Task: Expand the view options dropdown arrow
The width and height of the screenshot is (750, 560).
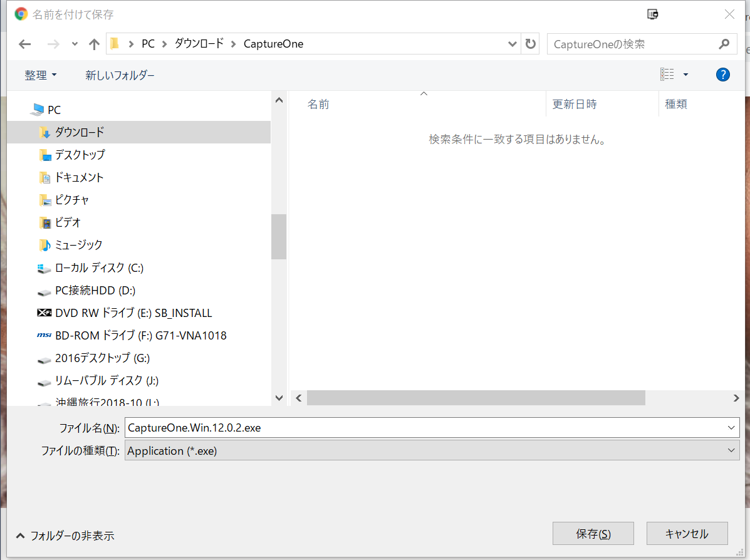Action: (x=685, y=75)
